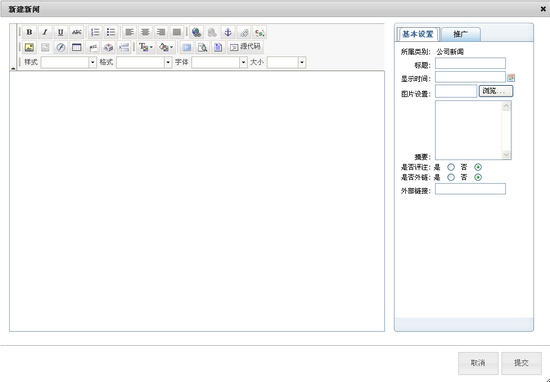Select 是 for 是否外链
Viewport: 550px width, 382px height.
[x=451, y=177]
